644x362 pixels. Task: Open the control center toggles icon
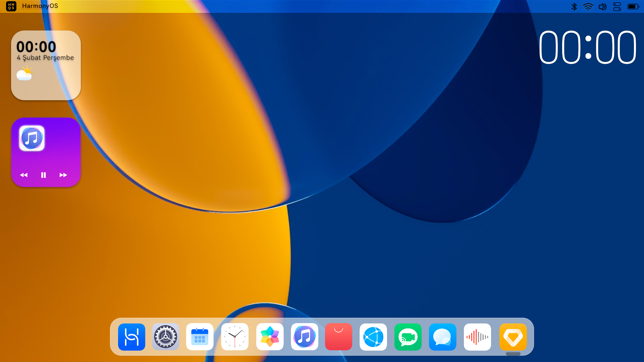pos(617,7)
